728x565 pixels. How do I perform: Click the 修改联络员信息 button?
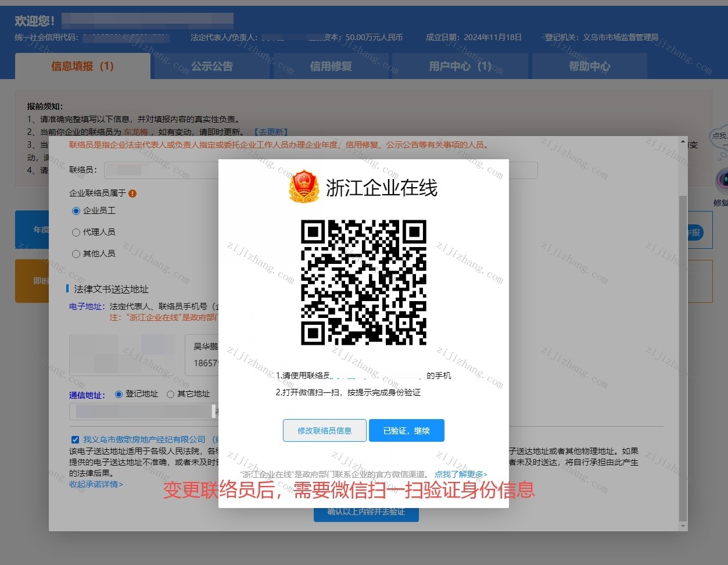pyautogui.click(x=325, y=431)
